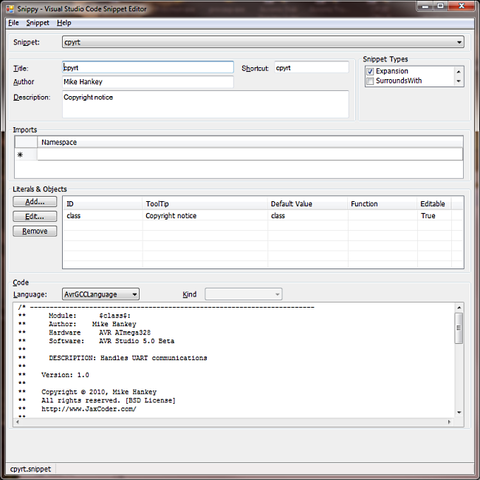480x480 pixels.
Task: Click the Description text box
Action: [205, 104]
